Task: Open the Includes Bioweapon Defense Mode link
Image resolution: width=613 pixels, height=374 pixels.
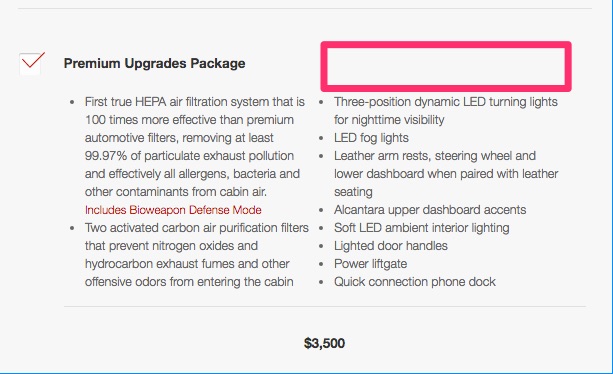Action: (x=173, y=210)
